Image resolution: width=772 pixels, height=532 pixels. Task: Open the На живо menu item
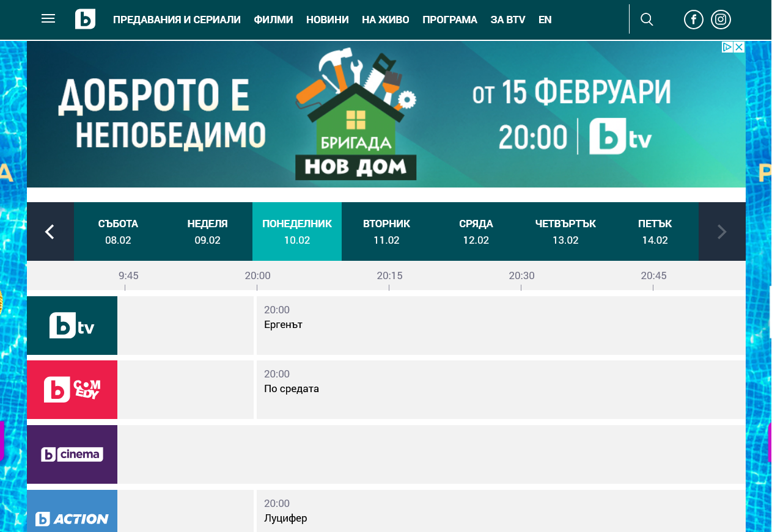(x=386, y=20)
